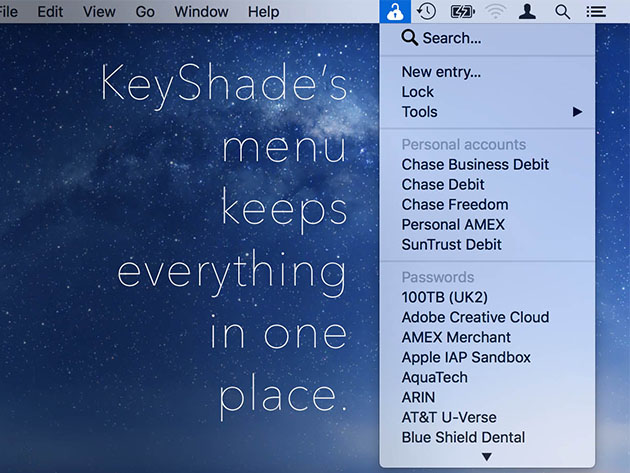Open Blue Shield Dental entry
Screen dimensions: 630x473
487,437
